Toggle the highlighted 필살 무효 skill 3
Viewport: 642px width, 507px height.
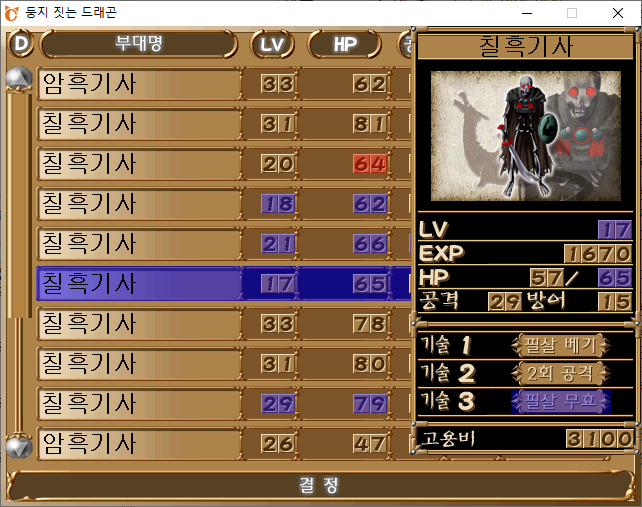tap(561, 401)
